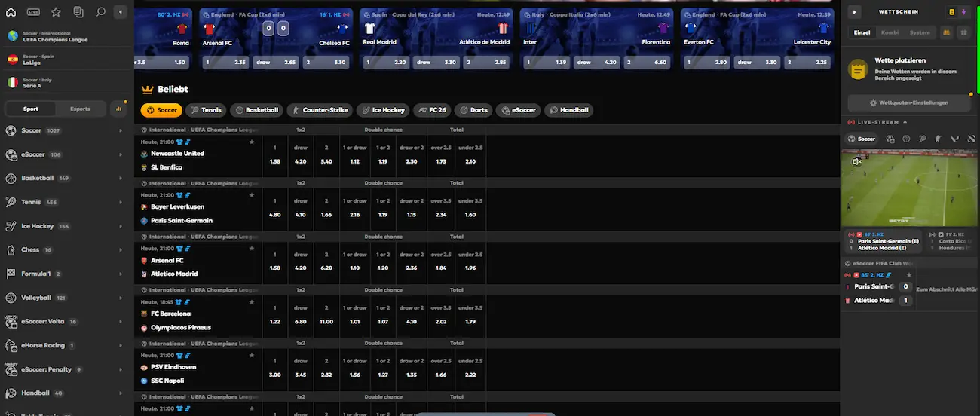Favorite the Newcastle United match star
Viewport: 980px width, 416px height.
252,142
